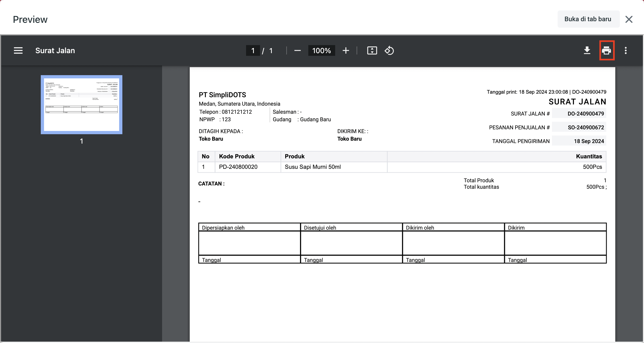
Task: Click the SO-240900672 order number
Action: pyautogui.click(x=586, y=127)
